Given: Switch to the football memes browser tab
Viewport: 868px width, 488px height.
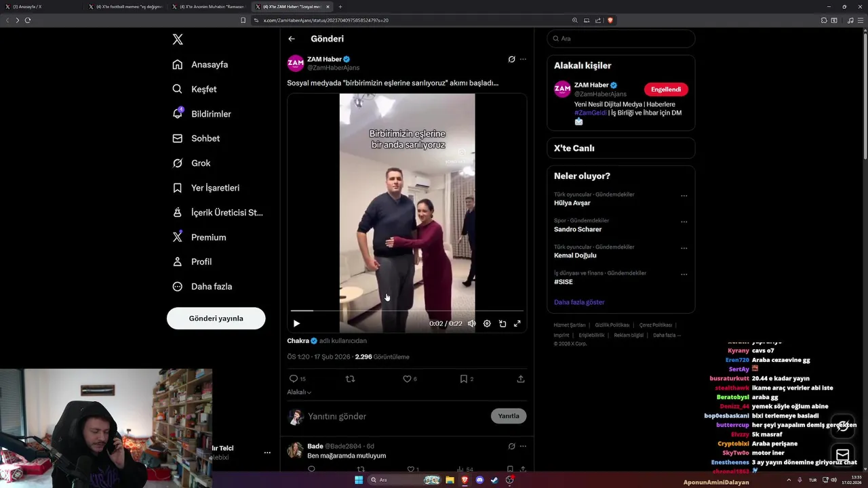Looking at the screenshot, I should 125,7.
